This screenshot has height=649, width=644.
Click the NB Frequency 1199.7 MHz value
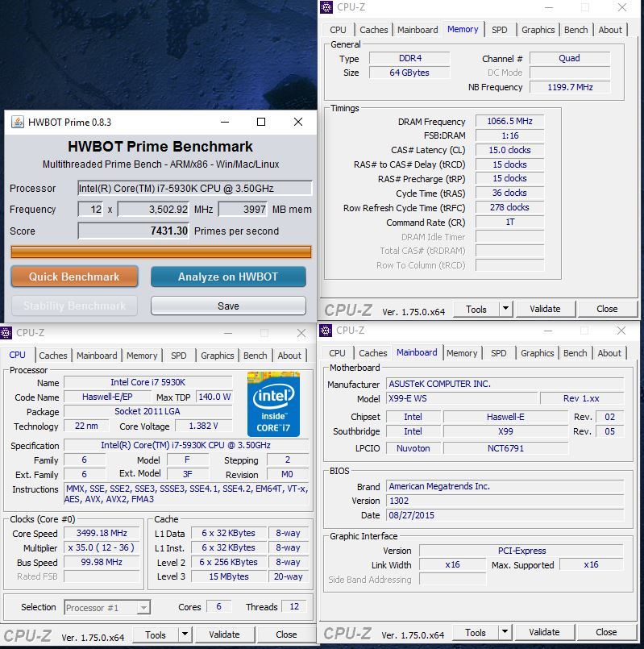570,87
